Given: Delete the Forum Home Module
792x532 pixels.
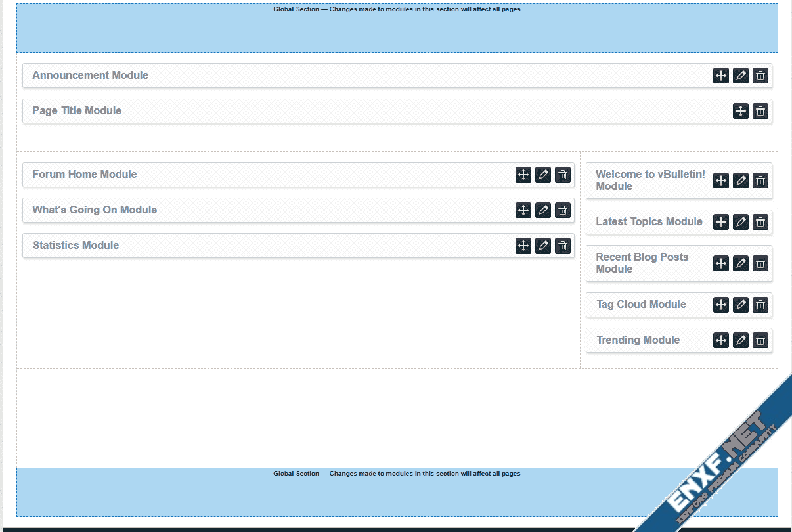Looking at the screenshot, I should click(x=563, y=175).
